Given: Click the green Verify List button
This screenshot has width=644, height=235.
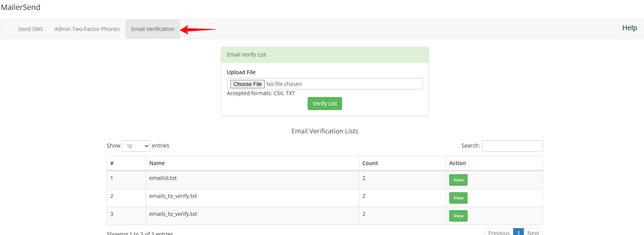Looking at the screenshot, I should coord(325,104).
